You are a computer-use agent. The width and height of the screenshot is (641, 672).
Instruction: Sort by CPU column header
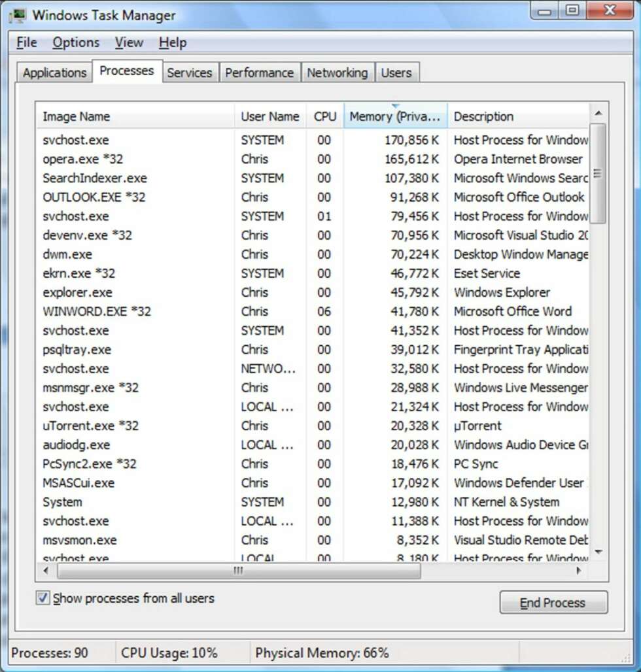click(325, 116)
